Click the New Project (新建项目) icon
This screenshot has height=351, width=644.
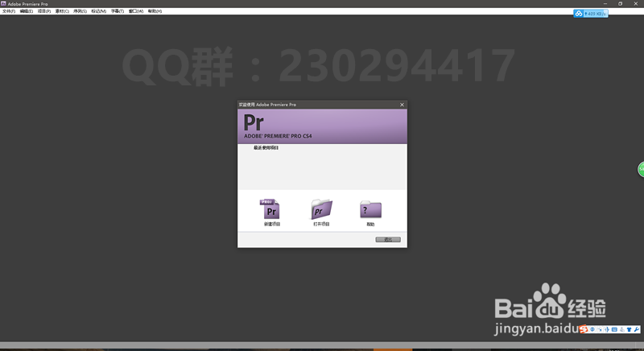tap(270, 209)
